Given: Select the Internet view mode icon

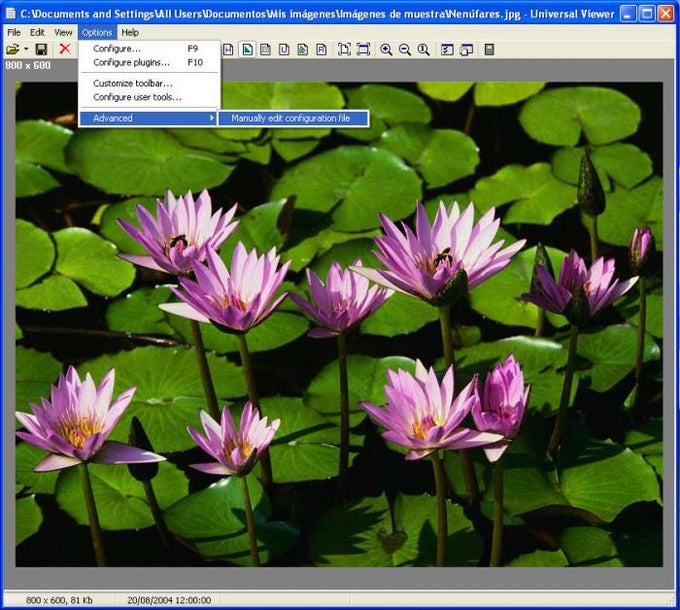Looking at the screenshot, I should click(x=303, y=49).
